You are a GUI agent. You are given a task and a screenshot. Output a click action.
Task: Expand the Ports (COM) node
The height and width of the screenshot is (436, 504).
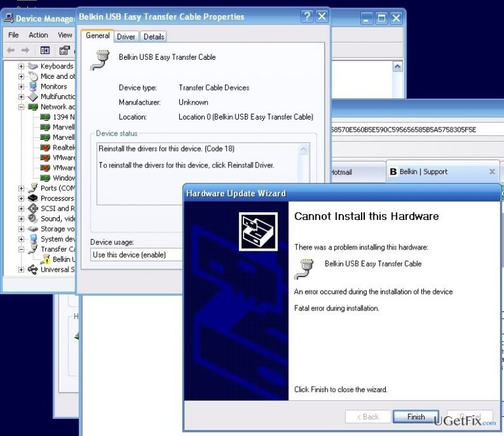(x=21, y=188)
